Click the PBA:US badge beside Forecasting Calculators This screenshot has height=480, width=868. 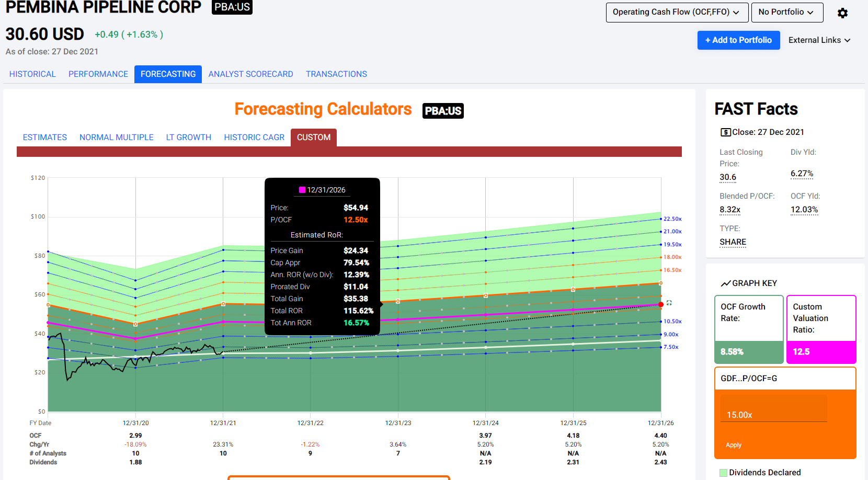pyautogui.click(x=443, y=111)
